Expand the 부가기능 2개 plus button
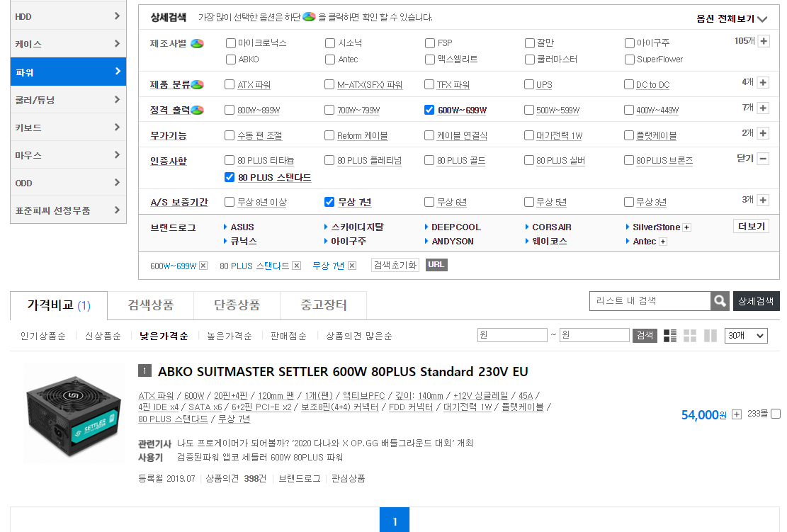The height and width of the screenshot is (532, 787). point(763,133)
